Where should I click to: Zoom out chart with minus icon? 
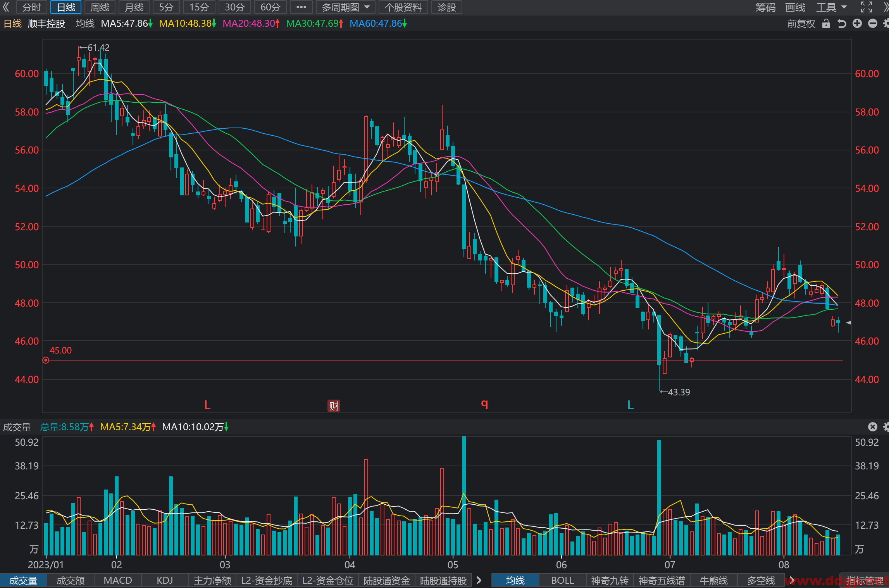(873, 24)
